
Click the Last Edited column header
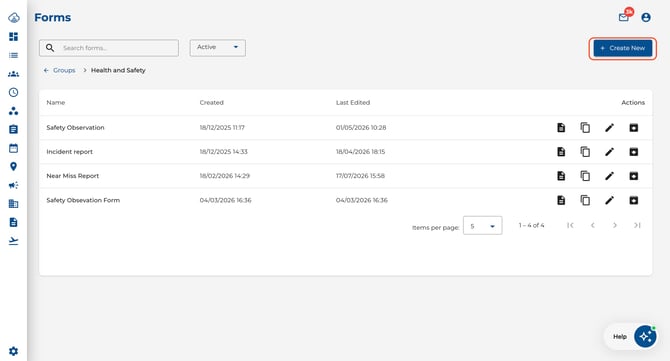(353, 103)
